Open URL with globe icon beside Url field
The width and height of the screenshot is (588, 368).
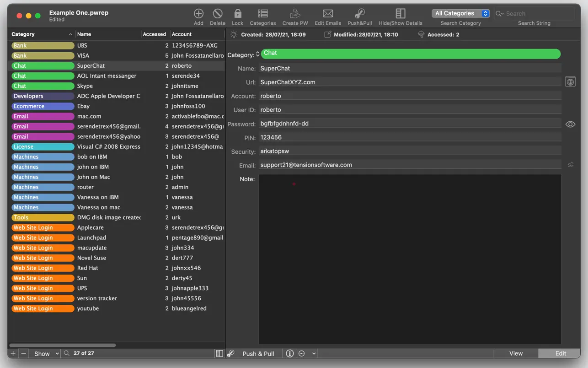[570, 82]
